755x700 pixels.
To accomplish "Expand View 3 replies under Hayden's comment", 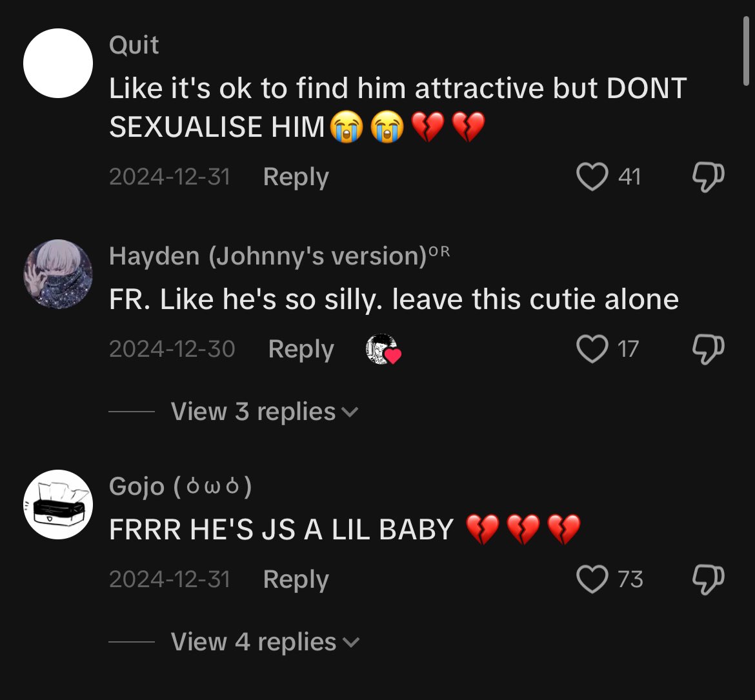I will point(265,412).
